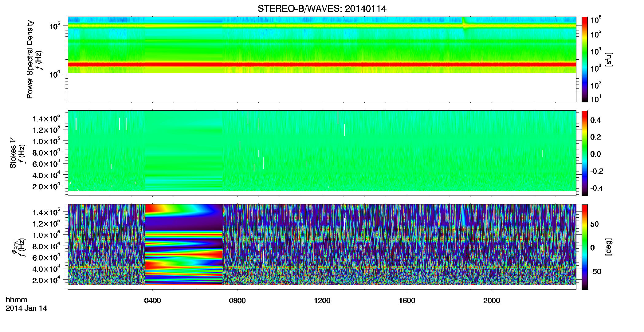This screenshot has width=644, height=332.
Task: Click the red emission band in top spectrogram
Action: (x=322, y=65)
